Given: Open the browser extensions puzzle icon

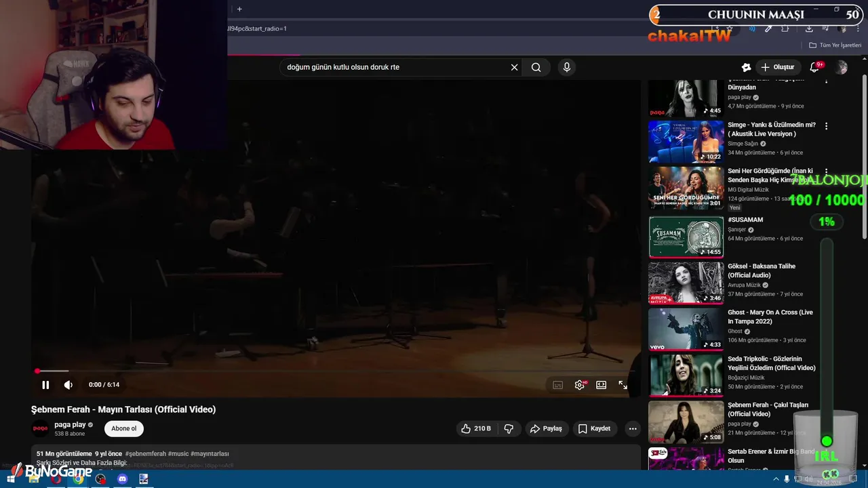Looking at the screenshot, I should coord(785,28).
